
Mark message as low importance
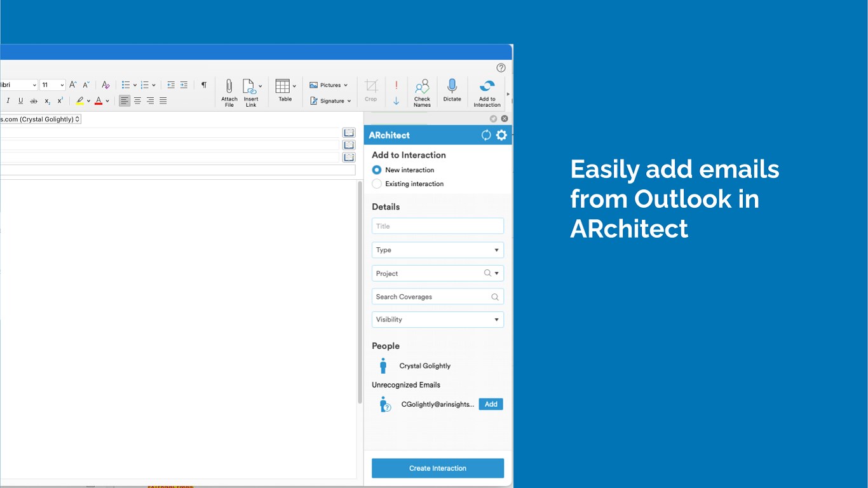[x=396, y=101]
